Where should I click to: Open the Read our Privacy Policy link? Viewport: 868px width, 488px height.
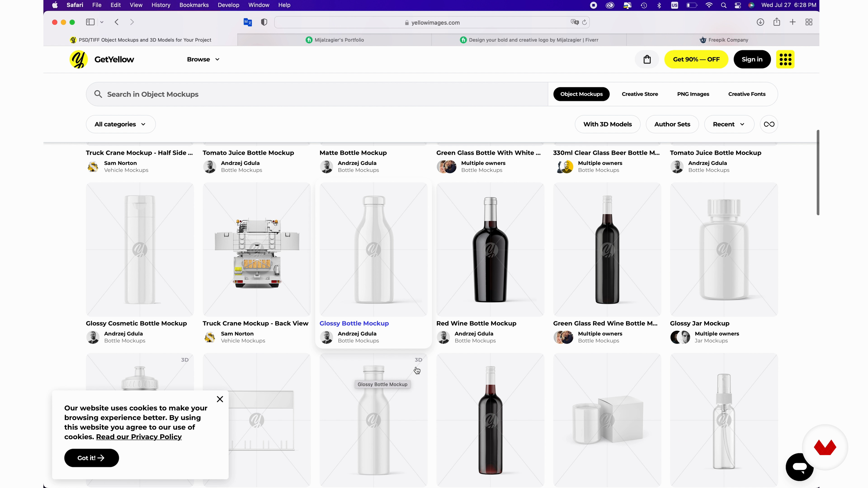[139, 437]
